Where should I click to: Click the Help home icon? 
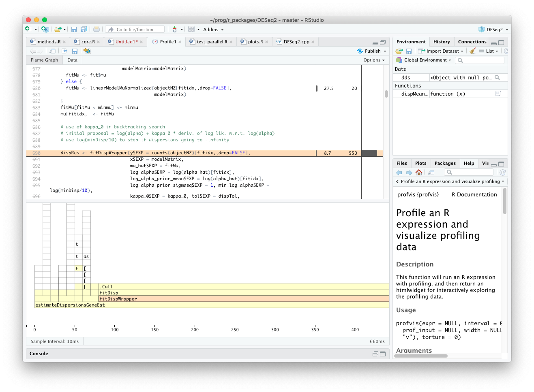tap(419, 173)
